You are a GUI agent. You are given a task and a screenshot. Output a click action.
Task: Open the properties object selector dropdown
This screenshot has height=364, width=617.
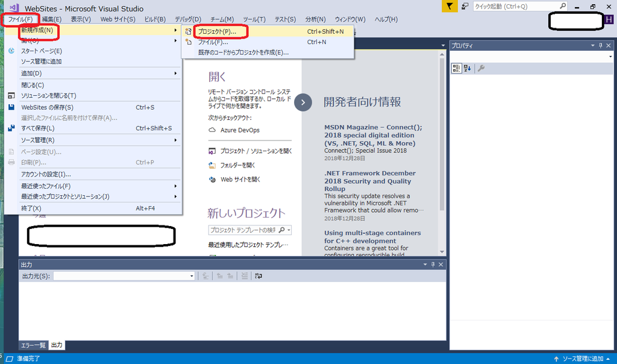(x=610, y=57)
